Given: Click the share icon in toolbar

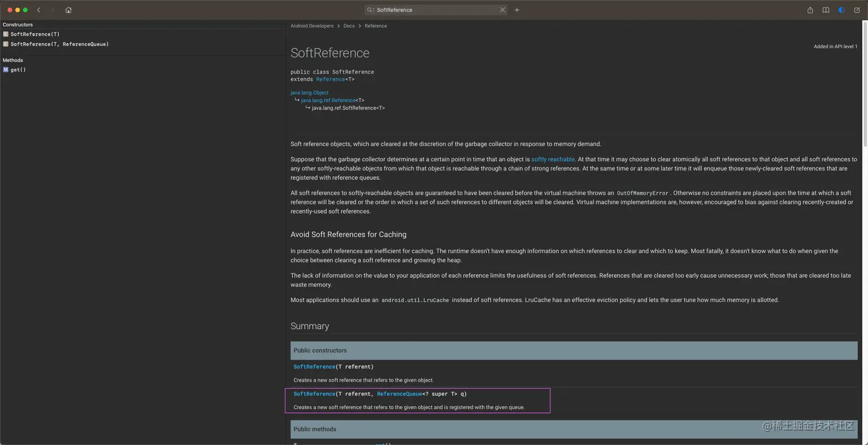Looking at the screenshot, I should [810, 10].
